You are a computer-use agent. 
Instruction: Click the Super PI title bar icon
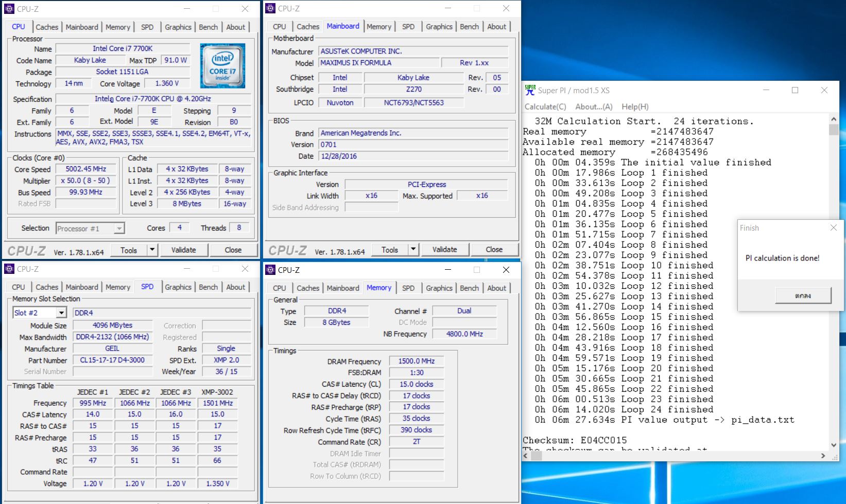pos(530,90)
